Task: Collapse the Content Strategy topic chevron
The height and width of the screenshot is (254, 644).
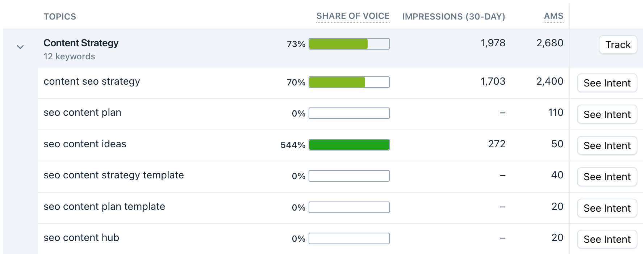Action: [x=20, y=47]
